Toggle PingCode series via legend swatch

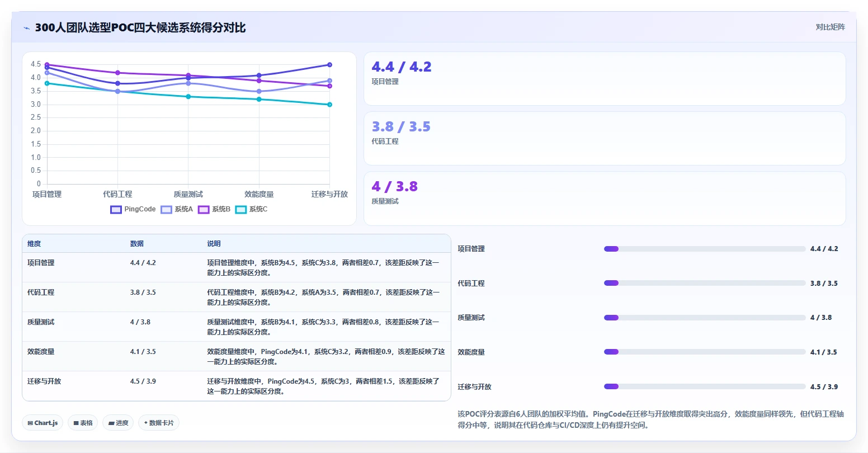coord(116,210)
